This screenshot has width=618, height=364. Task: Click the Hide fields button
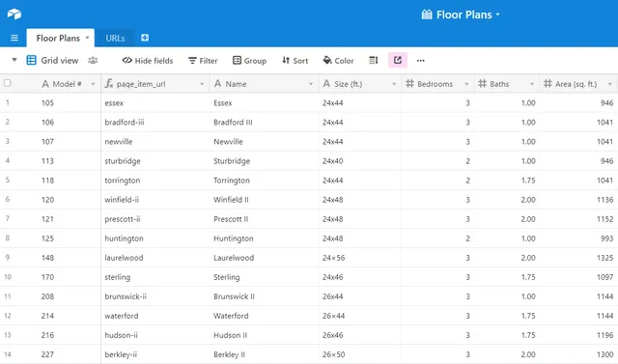click(148, 61)
